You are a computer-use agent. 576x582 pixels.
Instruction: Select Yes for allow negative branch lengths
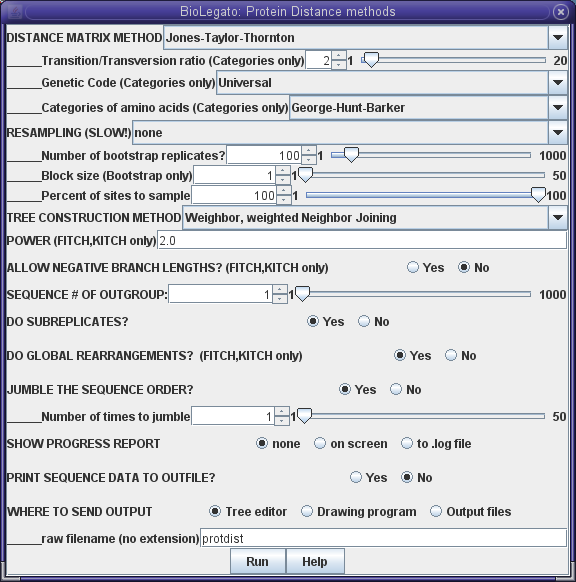(x=425, y=268)
